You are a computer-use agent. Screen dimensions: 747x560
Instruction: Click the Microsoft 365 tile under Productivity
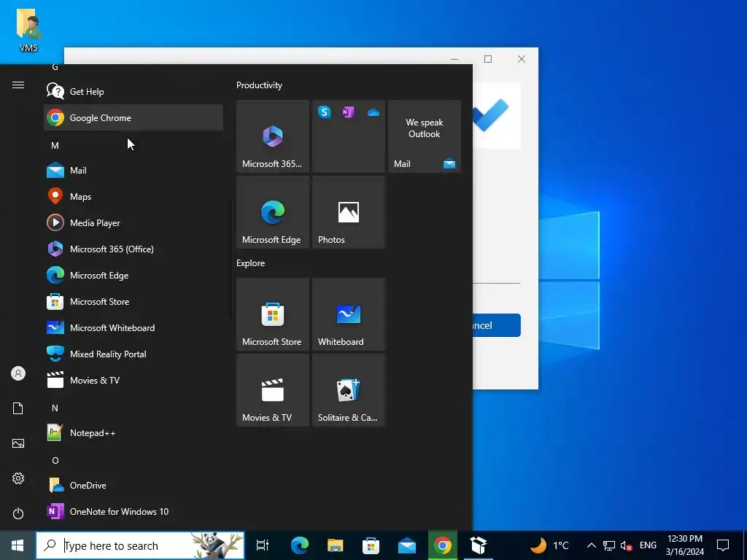273,136
